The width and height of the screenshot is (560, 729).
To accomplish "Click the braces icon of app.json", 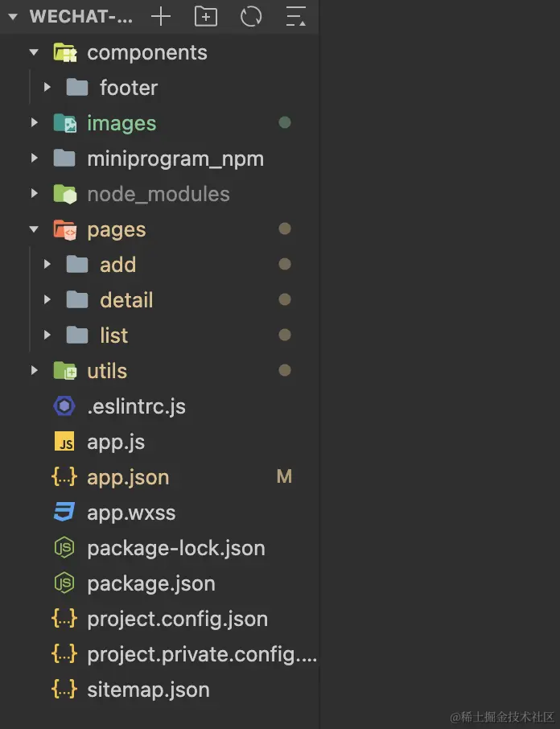I will coord(64,477).
